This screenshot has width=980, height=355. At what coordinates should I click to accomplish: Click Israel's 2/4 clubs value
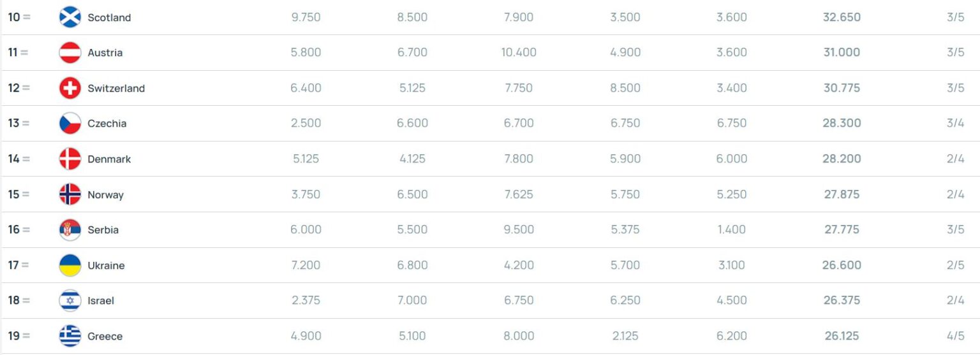coord(955,300)
